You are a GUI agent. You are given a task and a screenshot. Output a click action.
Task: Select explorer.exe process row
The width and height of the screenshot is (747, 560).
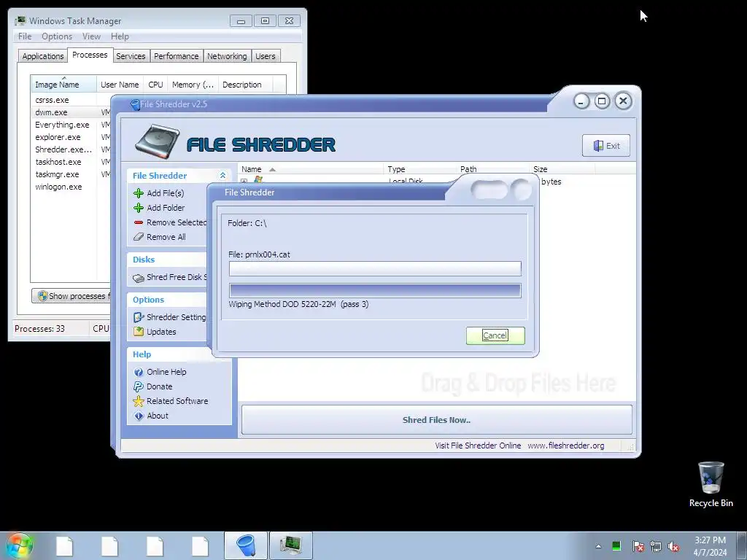coord(71,137)
